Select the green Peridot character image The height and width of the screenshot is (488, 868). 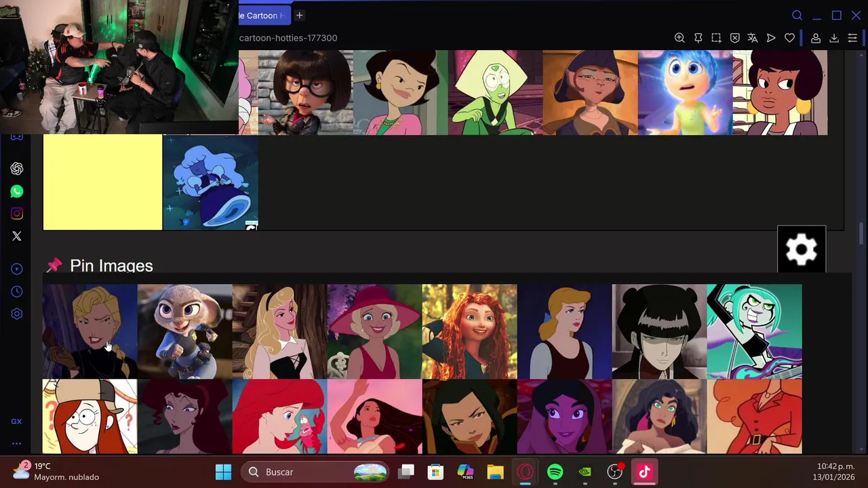[x=495, y=92]
